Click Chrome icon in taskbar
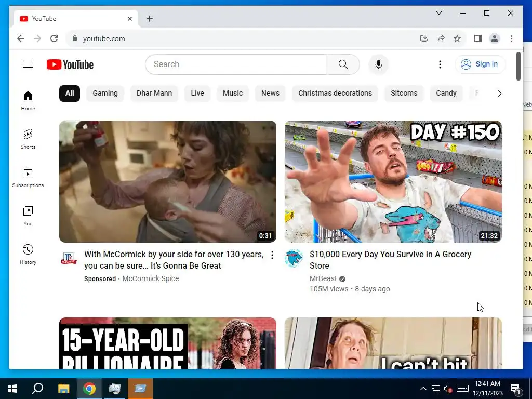The height and width of the screenshot is (399, 532). click(89, 389)
